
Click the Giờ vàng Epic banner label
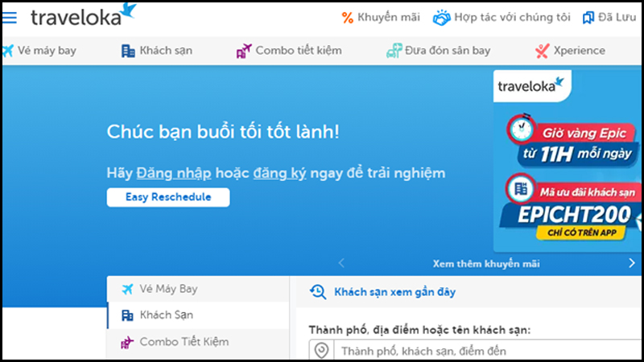pyautogui.click(x=584, y=133)
